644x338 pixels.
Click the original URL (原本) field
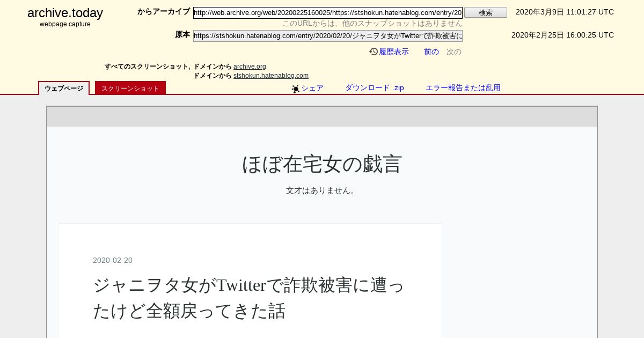tap(328, 36)
